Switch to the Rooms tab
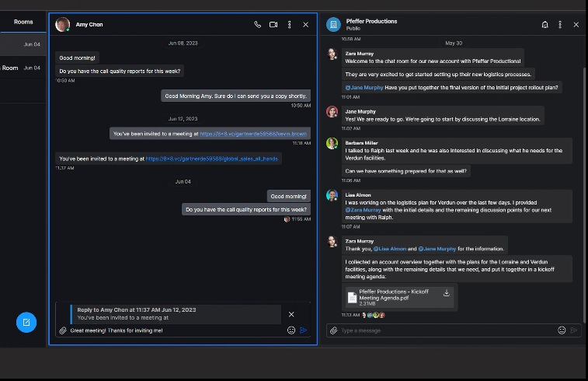The height and width of the screenshot is (381, 588). (23, 22)
